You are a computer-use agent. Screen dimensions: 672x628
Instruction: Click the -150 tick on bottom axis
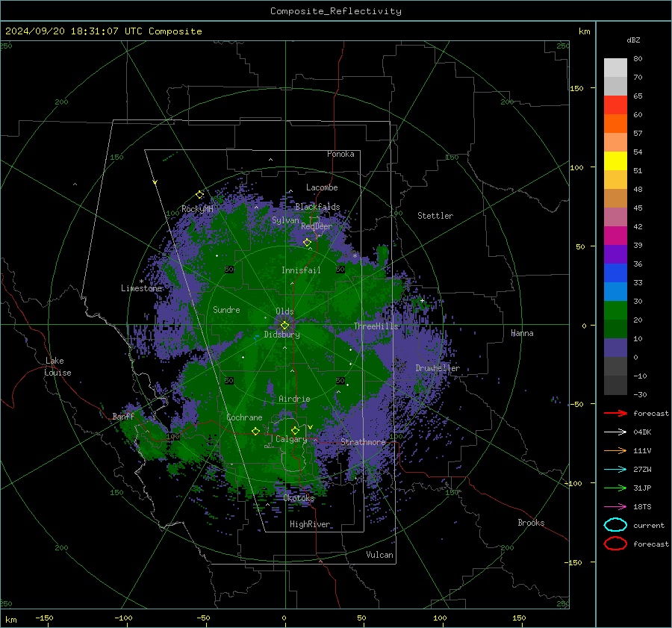[x=44, y=618]
